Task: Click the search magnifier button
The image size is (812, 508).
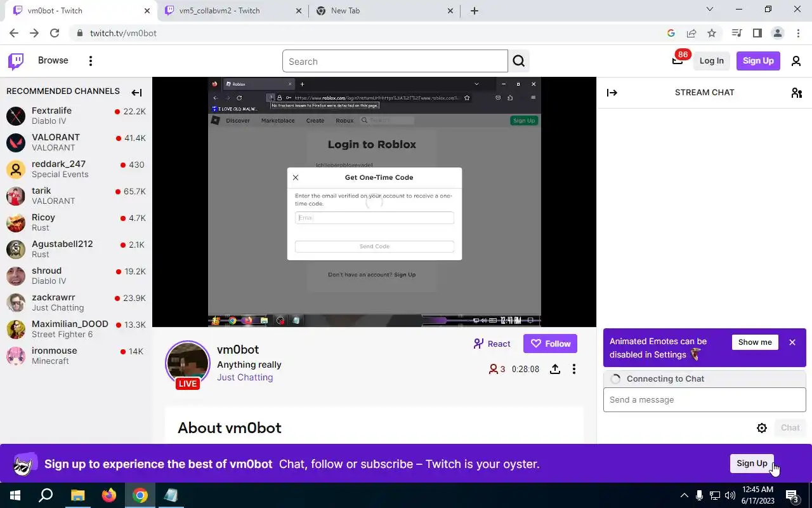Action: pyautogui.click(x=519, y=61)
